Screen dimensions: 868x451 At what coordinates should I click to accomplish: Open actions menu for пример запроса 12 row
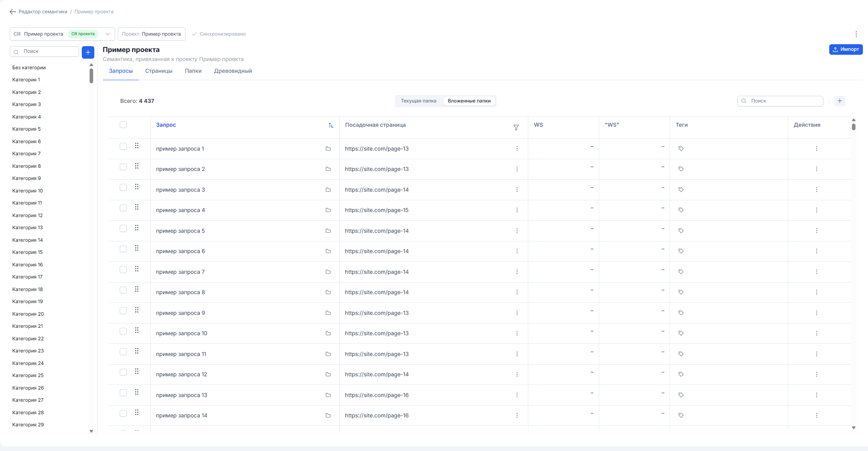tap(817, 374)
